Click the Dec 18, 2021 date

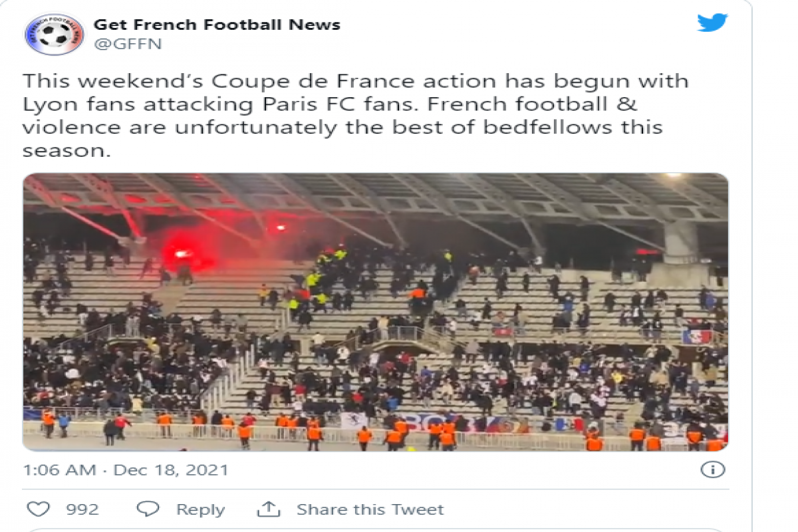click(171, 470)
